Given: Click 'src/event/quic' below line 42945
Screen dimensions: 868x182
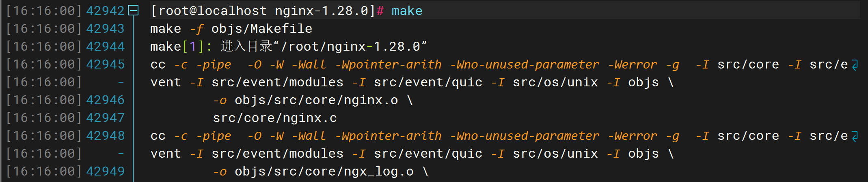Looking at the screenshot, I should point(428,82).
